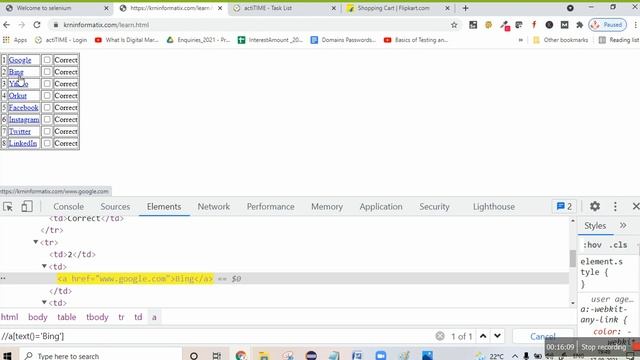Tick the checkbox in Bing row
Image resolution: width=640 pixels, height=360 pixels.
pyautogui.click(x=47, y=72)
